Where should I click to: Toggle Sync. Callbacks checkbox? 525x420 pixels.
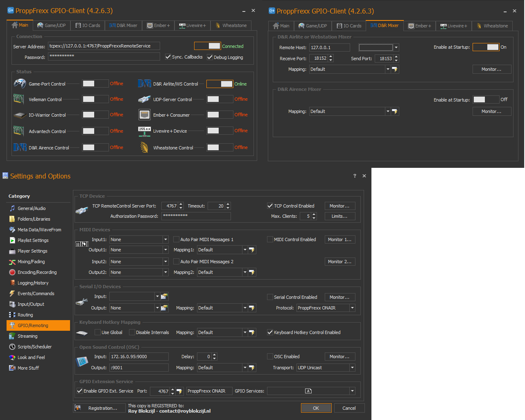[x=168, y=57]
